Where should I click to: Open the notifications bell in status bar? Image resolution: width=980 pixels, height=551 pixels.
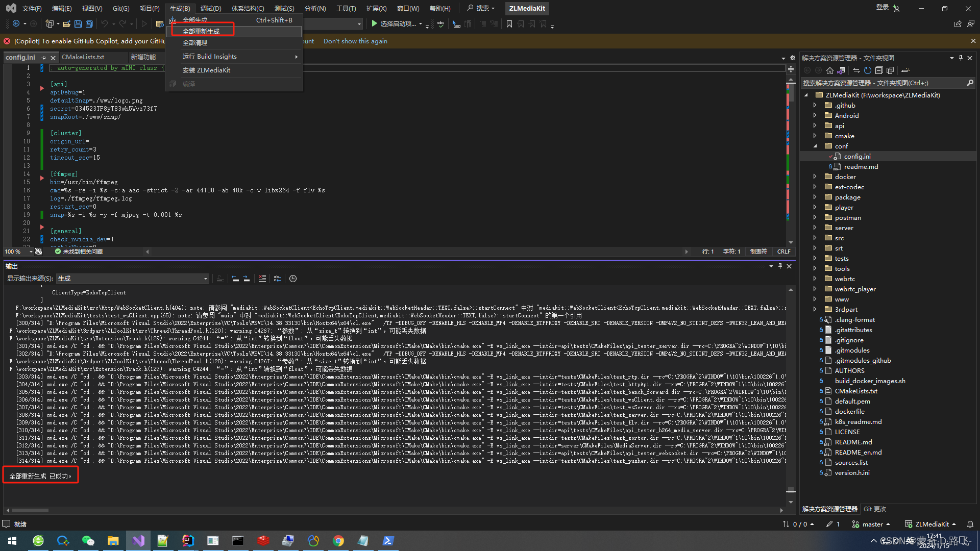[x=970, y=524]
